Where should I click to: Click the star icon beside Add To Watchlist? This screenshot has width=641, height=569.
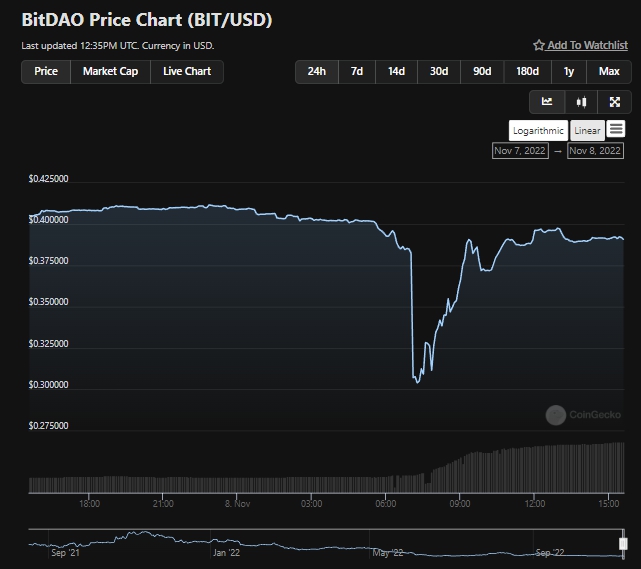pos(539,46)
